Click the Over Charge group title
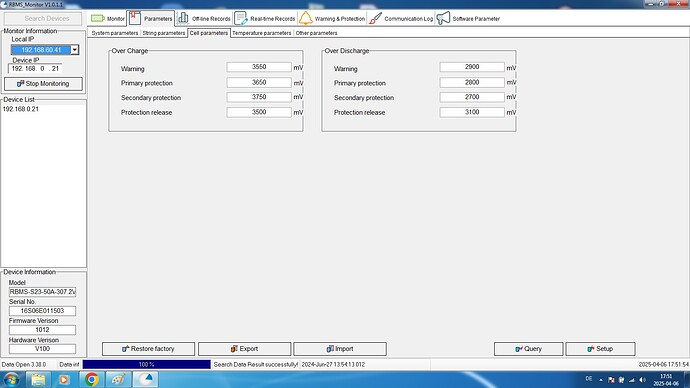Screen dimensions: 690x388 coord(130,51)
